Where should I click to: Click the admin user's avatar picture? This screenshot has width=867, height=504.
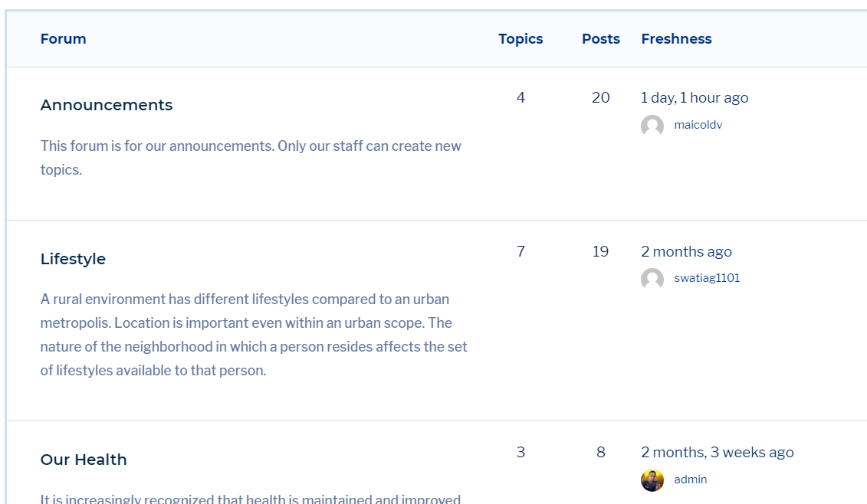pyautogui.click(x=652, y=480)
